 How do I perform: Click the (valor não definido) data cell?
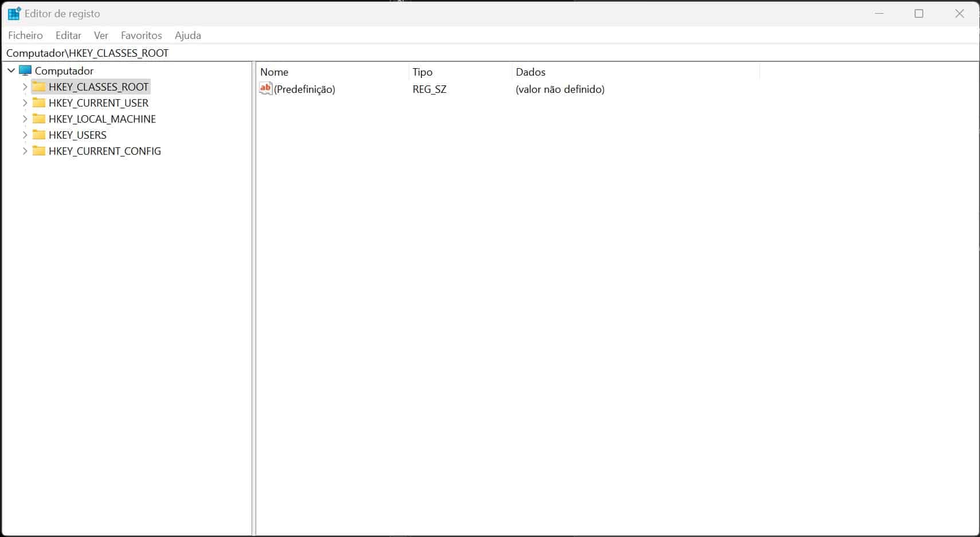coord(560,89)
